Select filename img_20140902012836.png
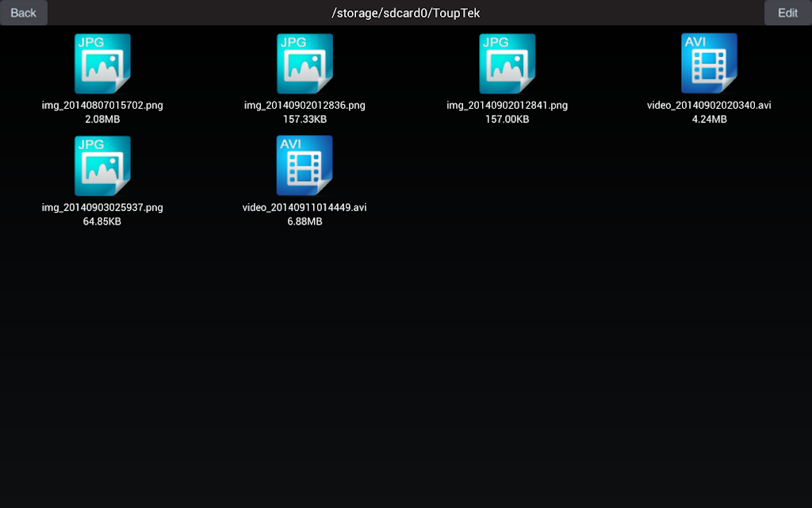The height and width of the screenshot is (508, 812). pos(304,106)
